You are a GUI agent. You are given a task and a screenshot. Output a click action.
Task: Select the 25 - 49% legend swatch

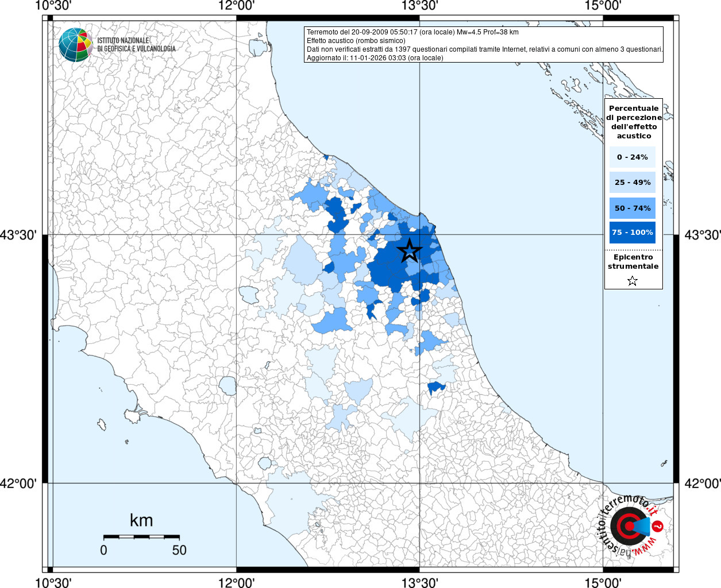pos(632,183)
